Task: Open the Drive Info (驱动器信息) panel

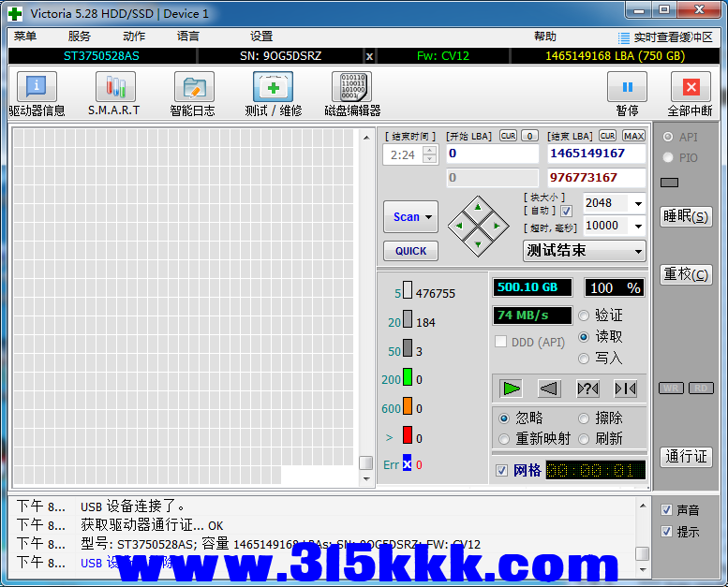Action: click(37, 87)
